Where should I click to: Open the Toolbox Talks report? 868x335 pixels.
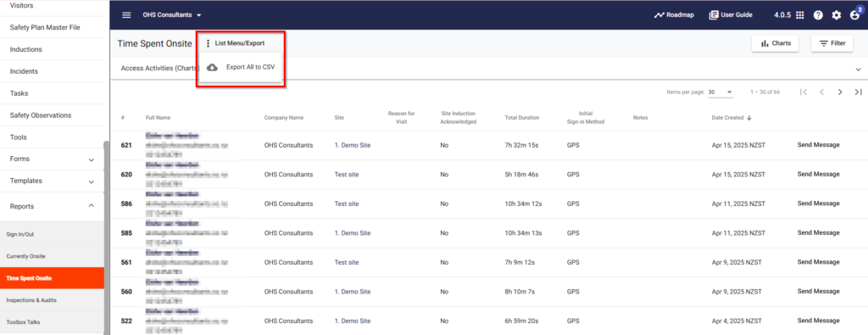click(x=52, y=321)
